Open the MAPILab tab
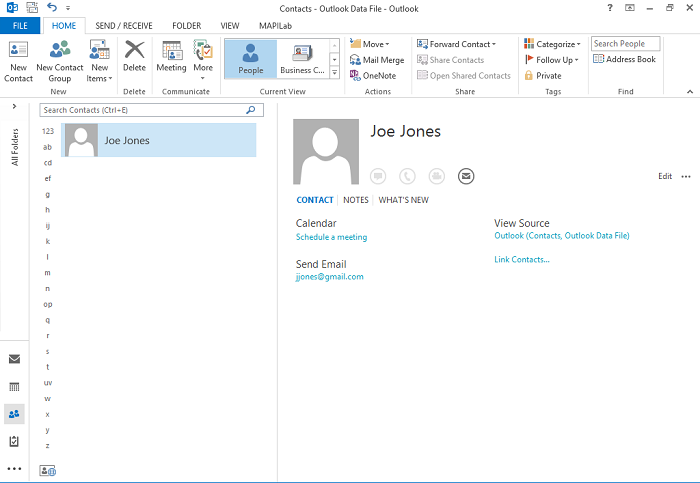This screenshot has width=700, height=483. pyautogui.click(x=275, y=25)
